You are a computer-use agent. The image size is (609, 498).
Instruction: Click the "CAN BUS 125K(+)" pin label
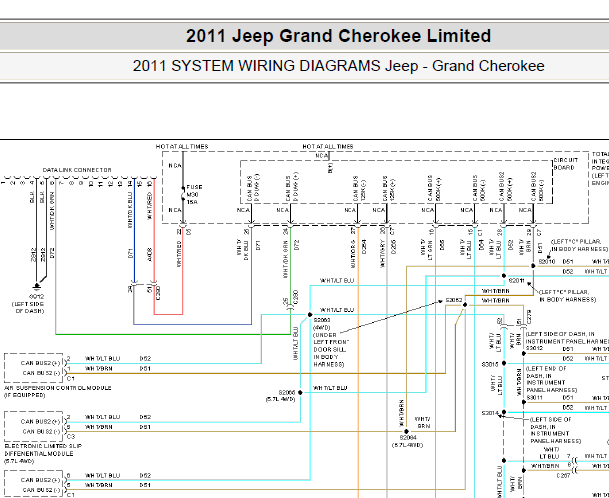[x=388, y=189]
